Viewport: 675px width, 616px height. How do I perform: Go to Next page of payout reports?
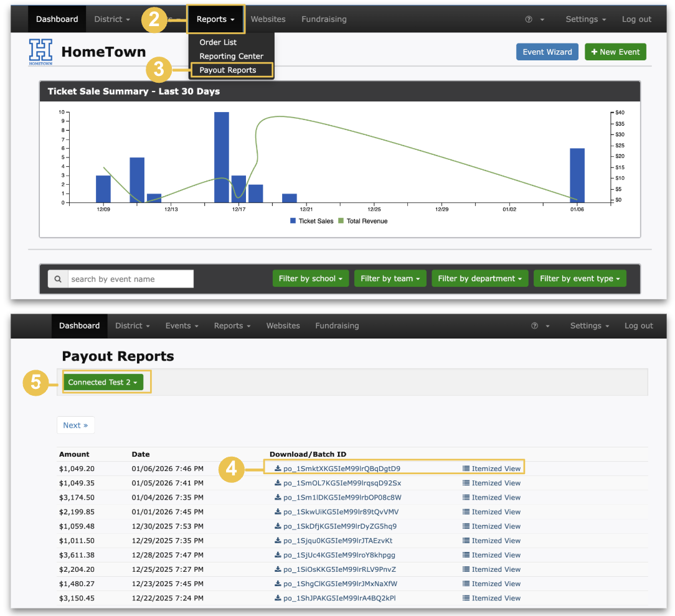75,425
